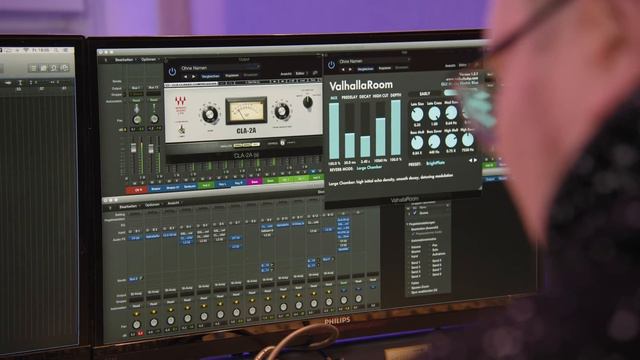The height and width of the screenshot is (360, 640).
Task: Click the Late Cross knob
Action: tap(434, 113)
